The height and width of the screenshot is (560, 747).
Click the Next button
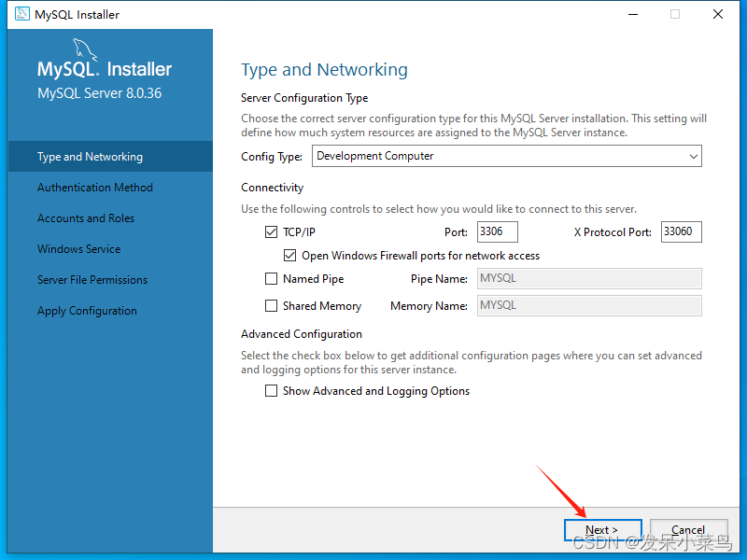click(x=602, y=530)
